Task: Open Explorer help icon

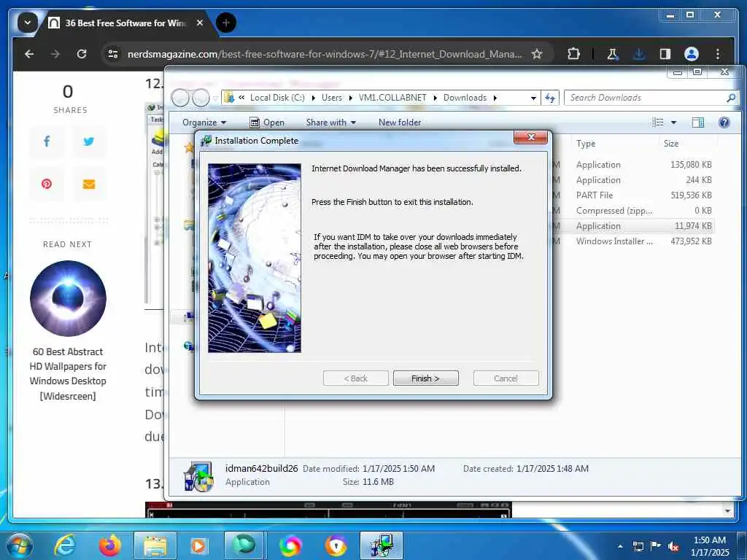Action: [x=724, y=122]
